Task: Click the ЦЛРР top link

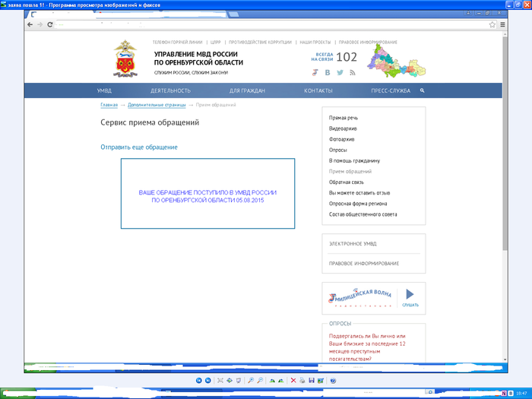Action: coord(215,42)
